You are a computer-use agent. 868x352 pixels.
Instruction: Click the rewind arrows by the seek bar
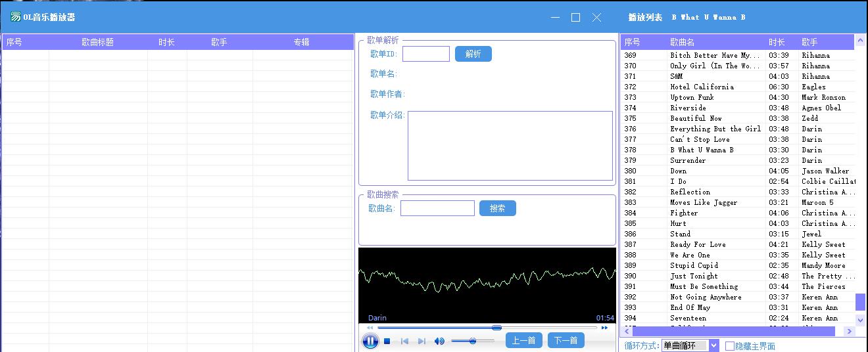370,327
